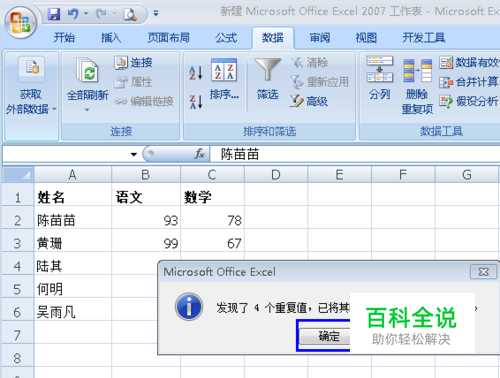Click the 属性 properties item
This screenshot has width=500, height=378.
(x=133, y=82)
